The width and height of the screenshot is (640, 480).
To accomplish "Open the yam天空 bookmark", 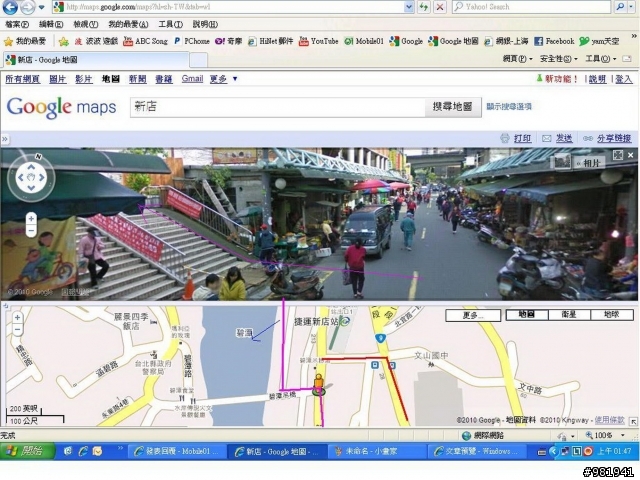I will point(599,41).
